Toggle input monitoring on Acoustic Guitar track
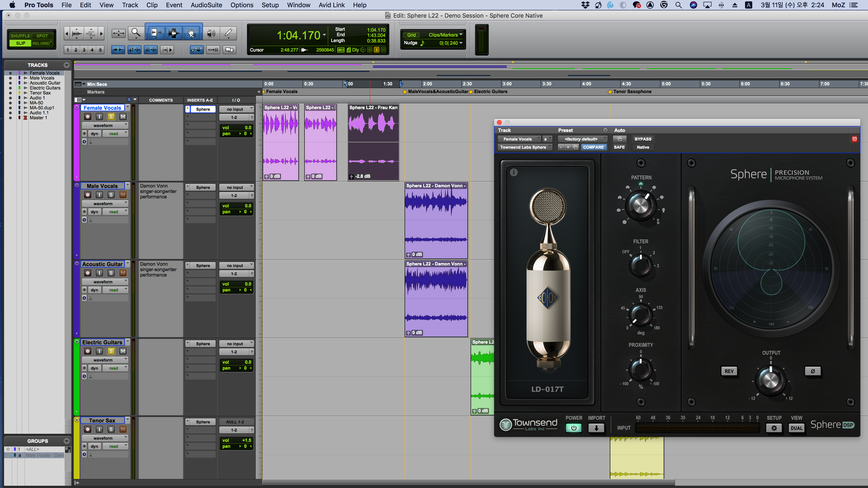The image size is (868, 488). pos(99,273)
